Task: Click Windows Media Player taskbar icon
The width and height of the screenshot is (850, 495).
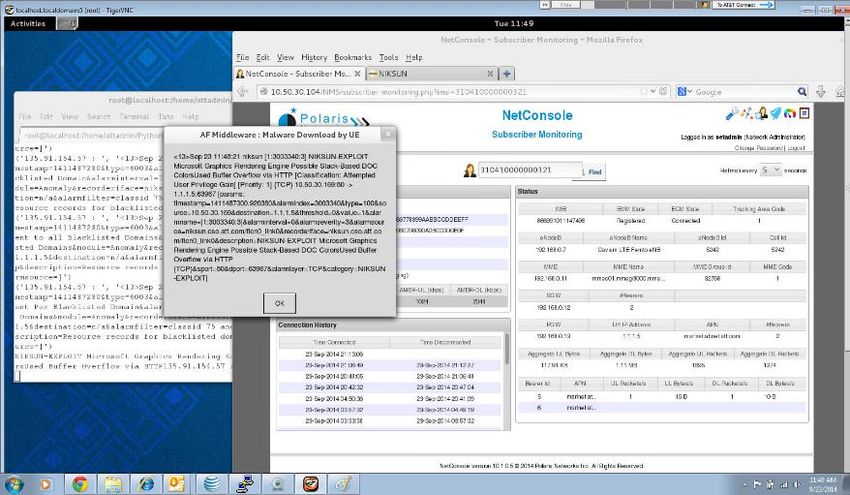Action: tap(46, 484)
